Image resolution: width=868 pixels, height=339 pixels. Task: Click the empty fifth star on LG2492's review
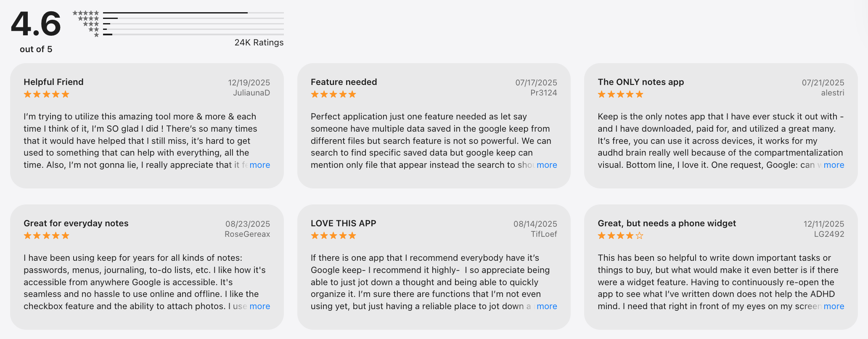639,236
